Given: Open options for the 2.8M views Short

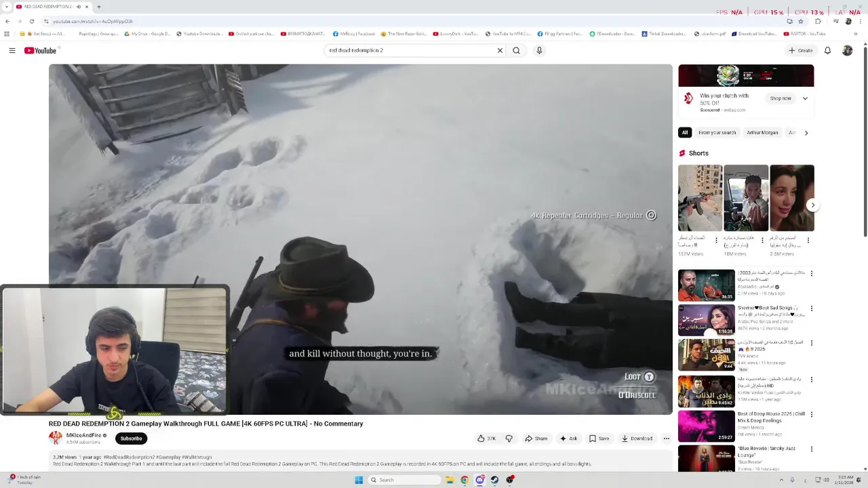Looking at the screenshot, I should [x=808, y=240].
